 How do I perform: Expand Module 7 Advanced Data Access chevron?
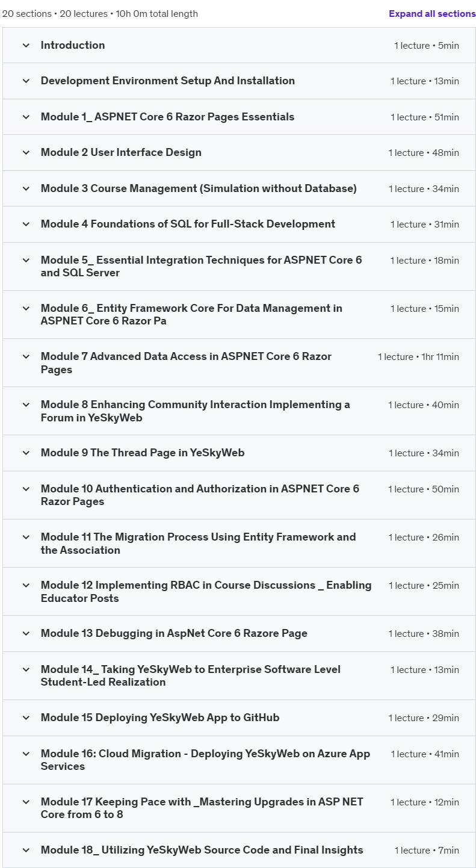(x=26, y=356)
